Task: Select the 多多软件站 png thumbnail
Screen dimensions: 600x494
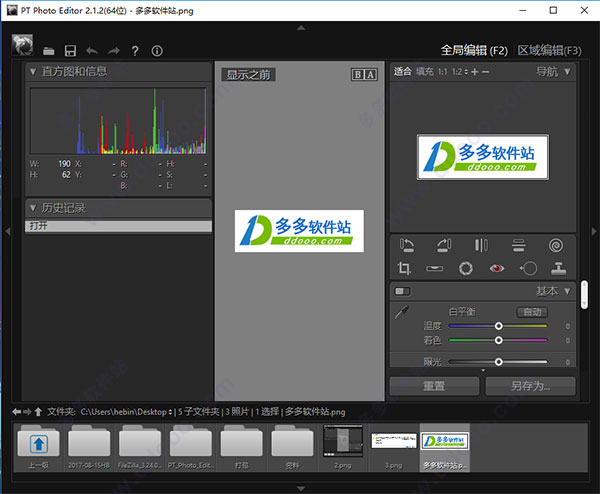Action: coord(445,447)
